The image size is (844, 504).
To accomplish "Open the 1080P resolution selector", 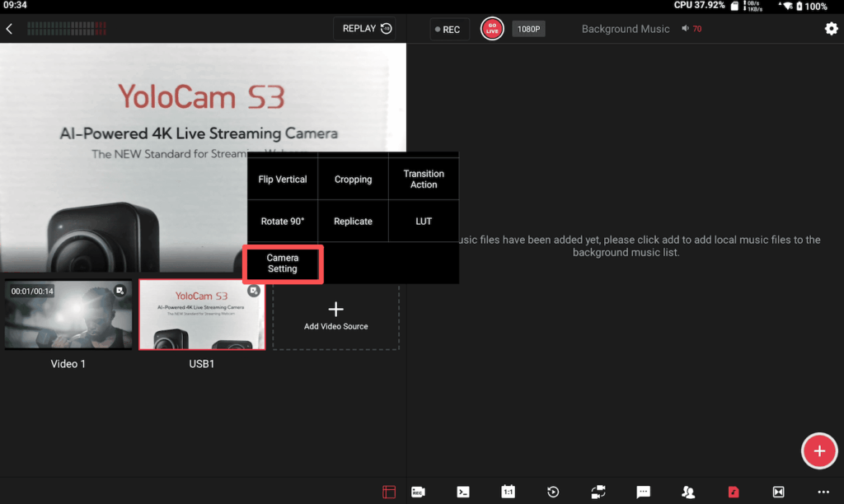I will pyautogui.click(x=528, y=29).
